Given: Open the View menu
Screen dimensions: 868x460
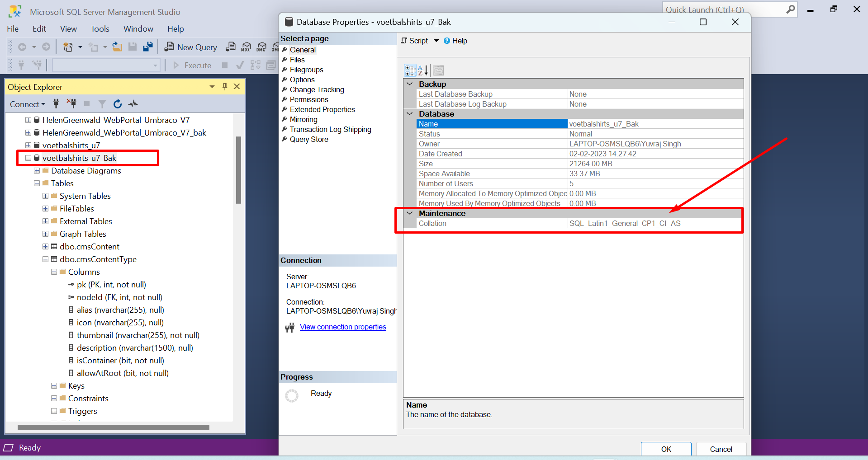Looking at the screenshot, I should point(68,29).
